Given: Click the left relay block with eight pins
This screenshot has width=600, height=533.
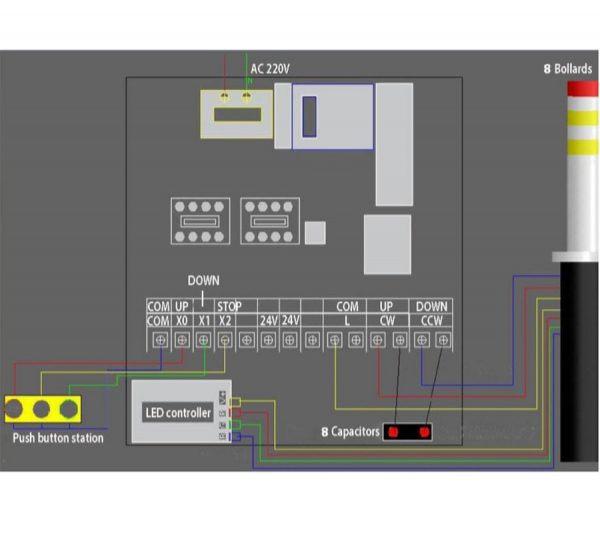Looking at the screenshot, I should [x=201, y=221].
